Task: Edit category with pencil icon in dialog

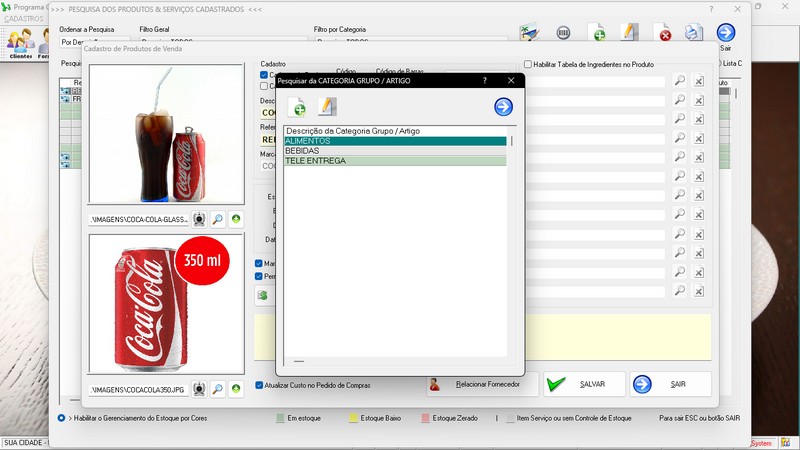Action: pyautogui.click(x=327, y=107)
